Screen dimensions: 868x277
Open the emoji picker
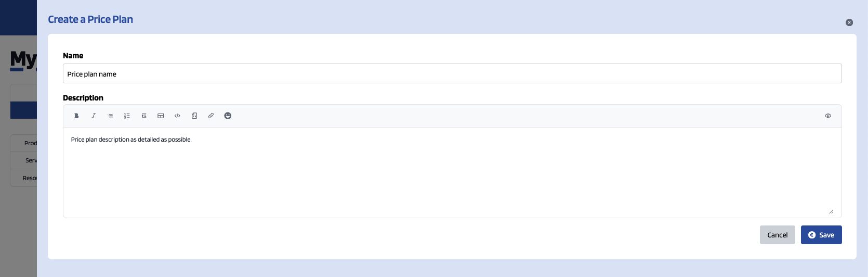tap(228, 116)
